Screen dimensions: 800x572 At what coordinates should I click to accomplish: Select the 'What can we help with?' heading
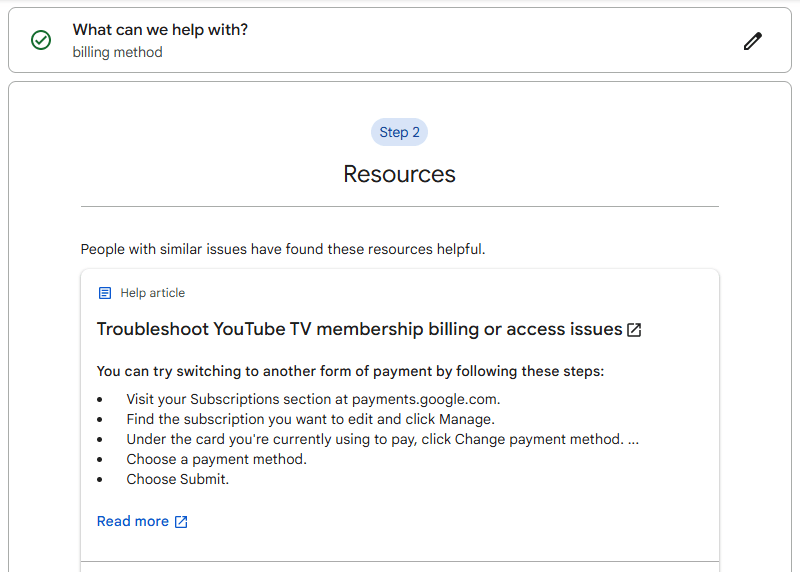coord(160,30)
